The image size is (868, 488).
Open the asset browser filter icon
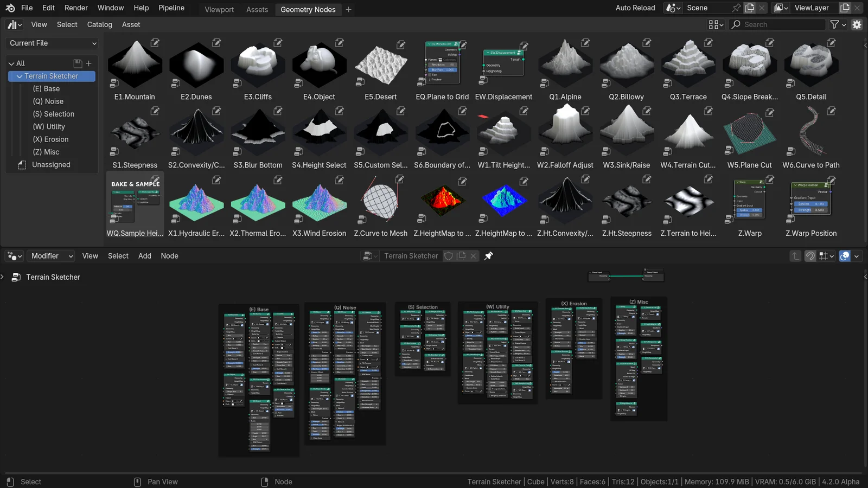(835, 24)
